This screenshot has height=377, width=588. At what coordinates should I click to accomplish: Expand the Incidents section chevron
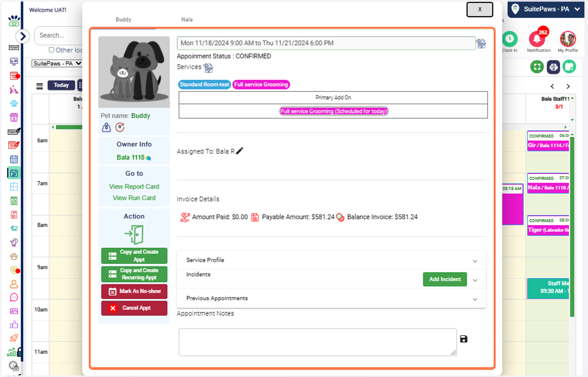[475, 280]
